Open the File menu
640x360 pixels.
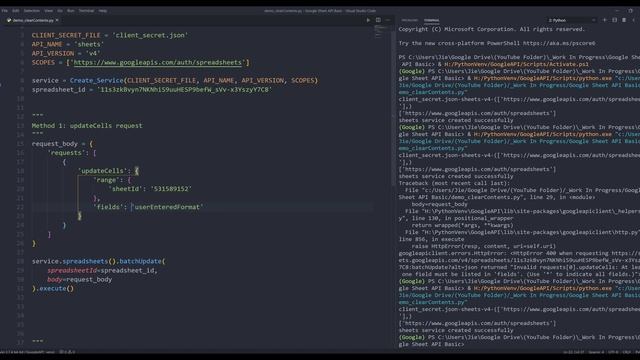pyautogui.click(x=4, y=11)
